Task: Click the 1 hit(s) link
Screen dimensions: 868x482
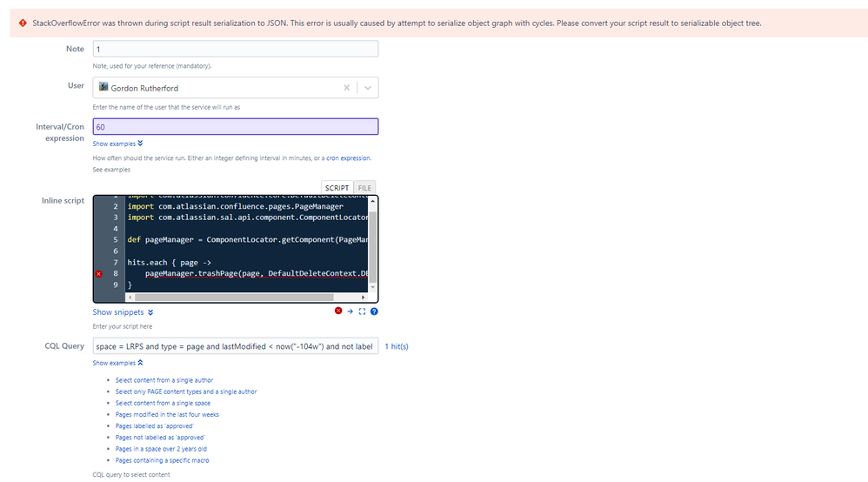Action: click(x=397, y=346)
